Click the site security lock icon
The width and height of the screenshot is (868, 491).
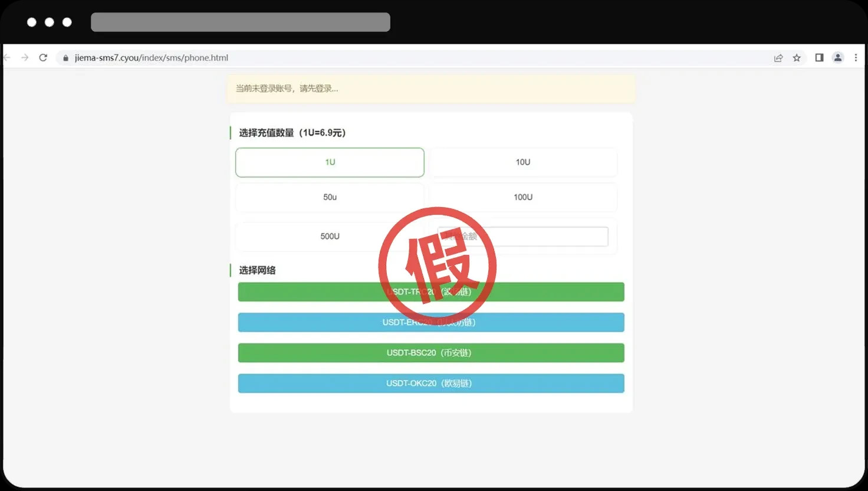(x=65, y=57)
